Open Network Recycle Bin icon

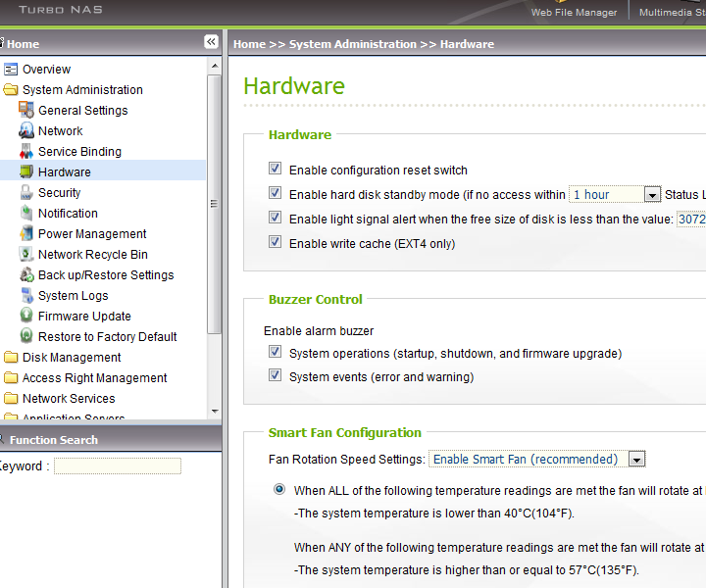(26, 255)
